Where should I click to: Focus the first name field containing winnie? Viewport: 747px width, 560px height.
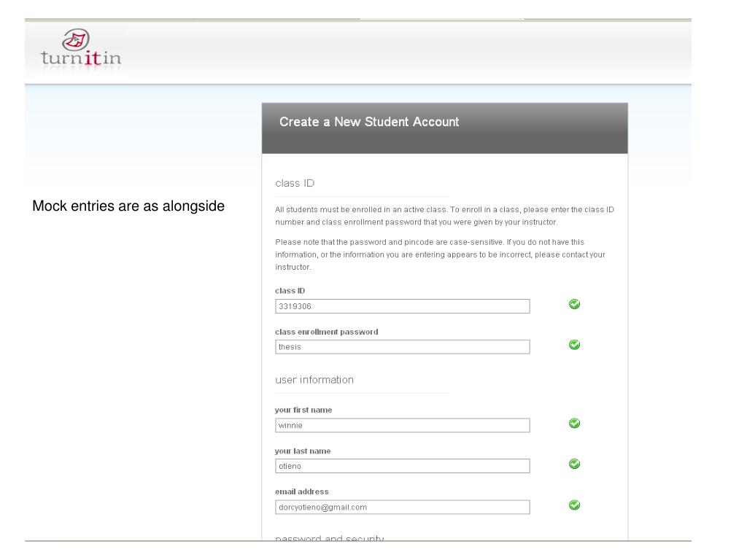402,425
